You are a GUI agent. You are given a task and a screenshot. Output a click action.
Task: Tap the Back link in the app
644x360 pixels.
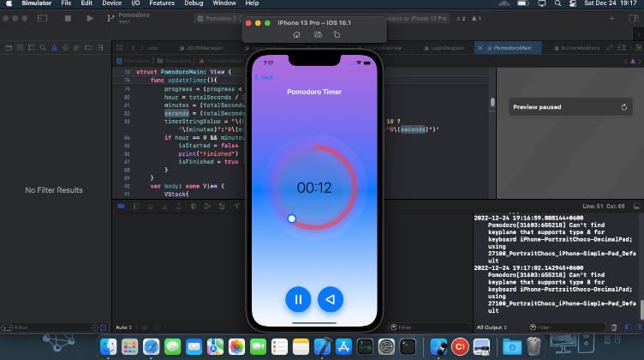pyautogui.click(x=264, y=77)
